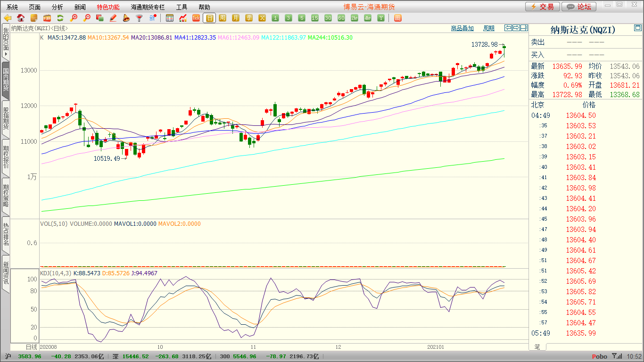Open the home page icon
The width and height of the screenshot is (644, 362).
pos(21,18)
